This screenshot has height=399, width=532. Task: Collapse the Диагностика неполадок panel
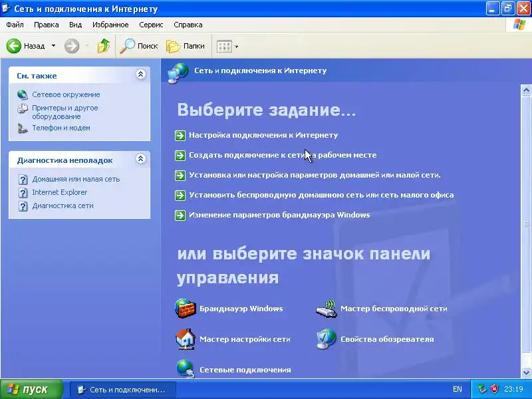point(141,159)
